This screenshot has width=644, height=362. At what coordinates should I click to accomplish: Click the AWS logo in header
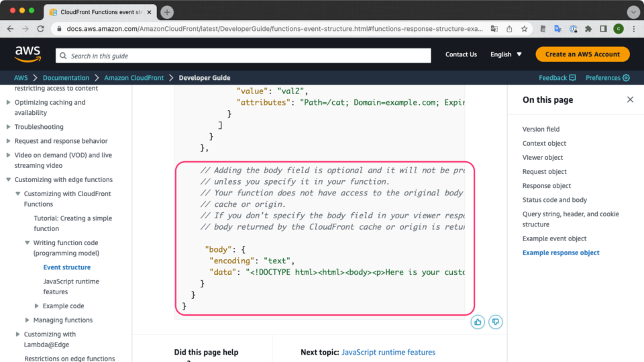point(28,54)
